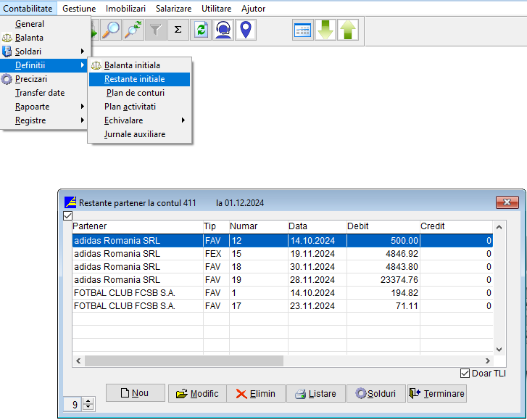Image resolution: width=527 pixels, height=420 pixels.
Task: Click the headset support icon
Action: click(x=223, y=30)
